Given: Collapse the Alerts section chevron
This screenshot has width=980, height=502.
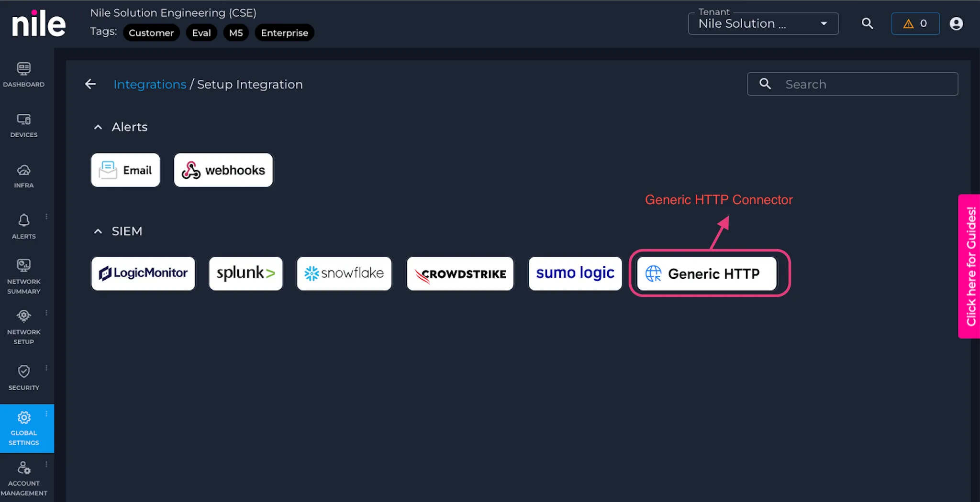Looking at the screenshot, I should [98, 127].
